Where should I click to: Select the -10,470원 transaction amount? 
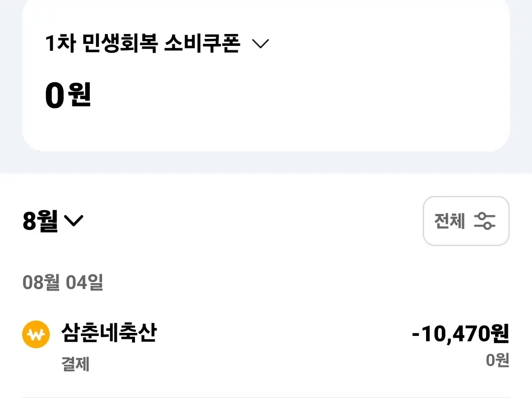click(461, 333)
